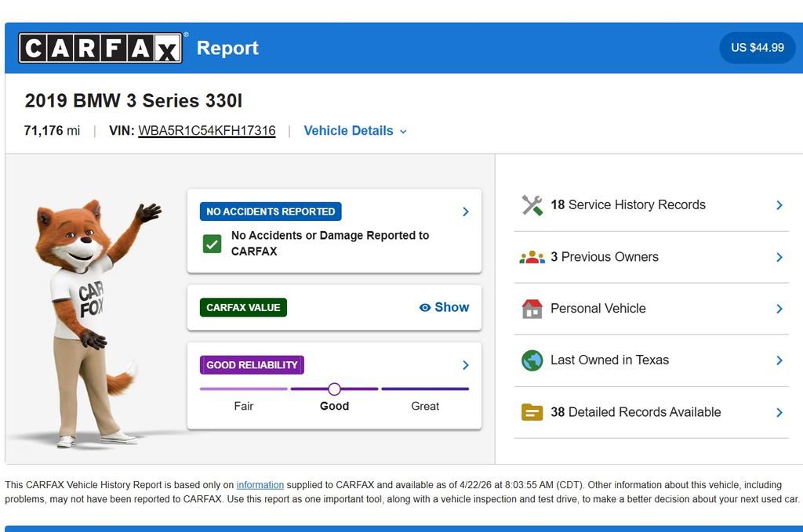Select Last Owned in Texas row
The width and height of the screenshot is (803, 532).
pos(652,360)
